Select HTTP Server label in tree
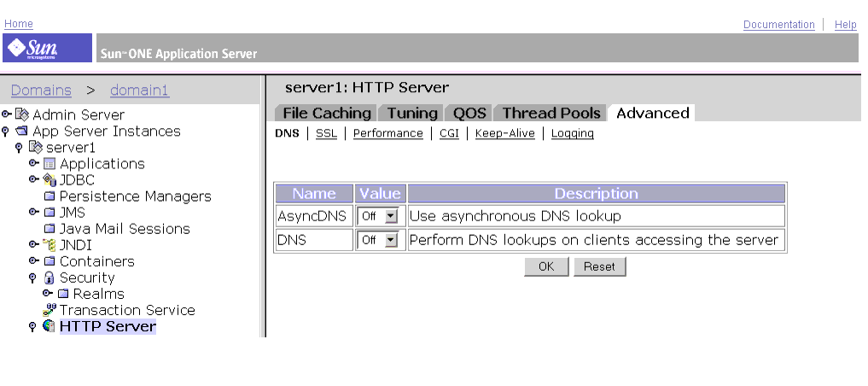Screen dimensions: 868x386 coord(108,327)
